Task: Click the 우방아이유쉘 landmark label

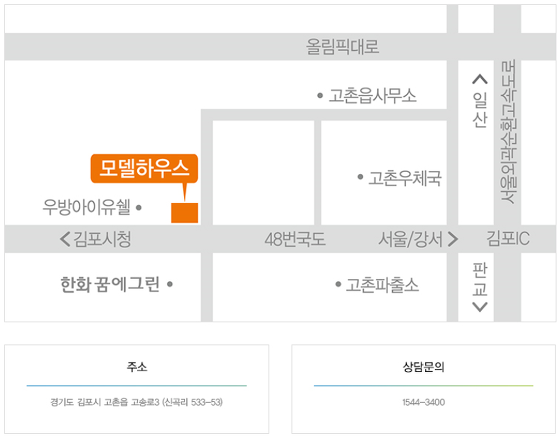Action: point(86,207)
